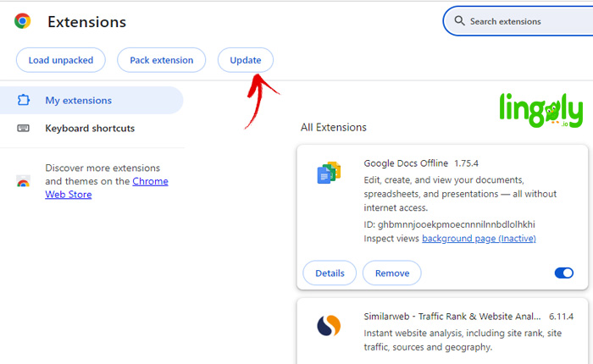Select version number 1.75.4
The width and height of the screenshot is (593, 364).
click(x=466, y=163)
